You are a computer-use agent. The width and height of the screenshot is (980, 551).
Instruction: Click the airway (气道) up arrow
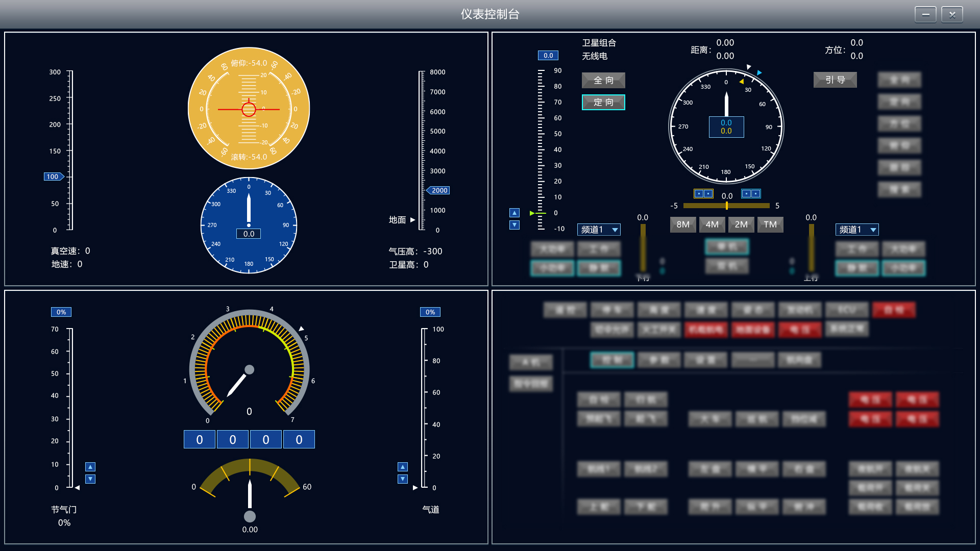[x=403, y=467]
